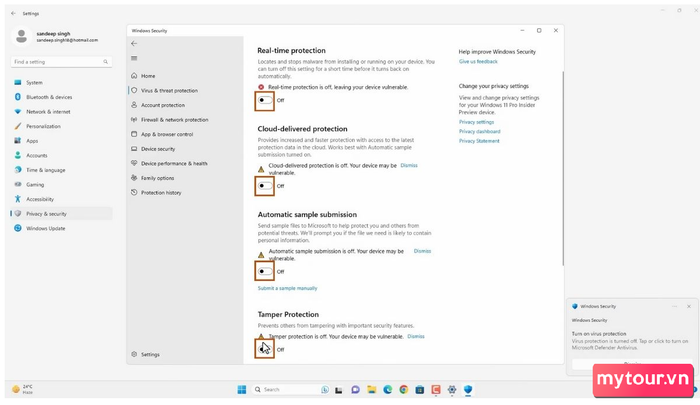
Task: Click Find a setting search box
Action: point(61,62)
